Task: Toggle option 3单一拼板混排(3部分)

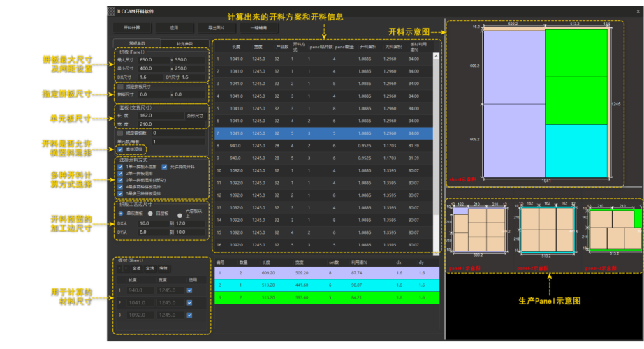Action: (120, 180)
